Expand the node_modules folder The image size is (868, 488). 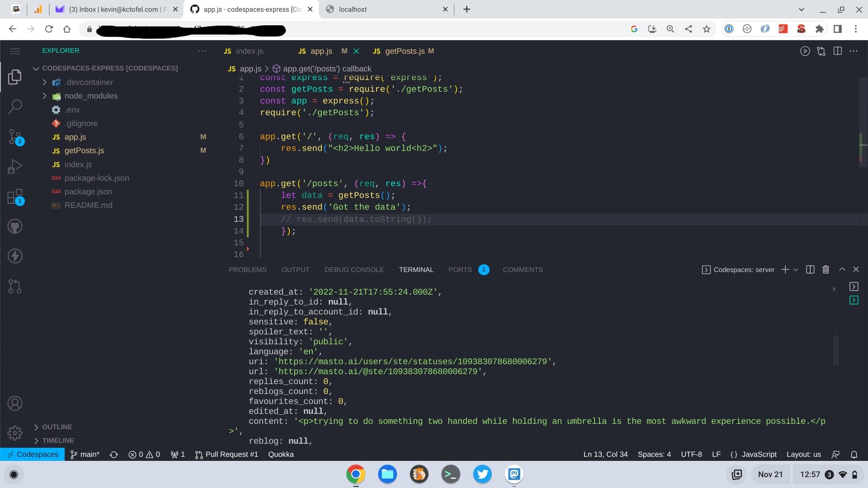coord(44,96)
